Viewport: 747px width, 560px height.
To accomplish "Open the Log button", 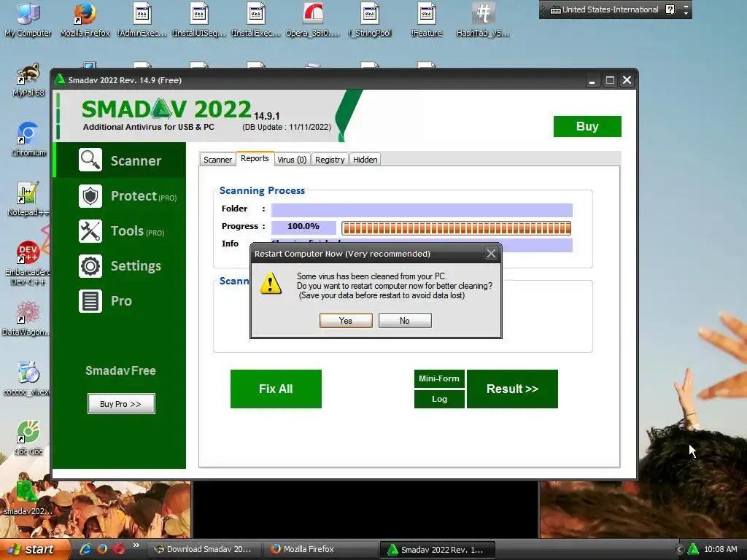I will 439,399.
